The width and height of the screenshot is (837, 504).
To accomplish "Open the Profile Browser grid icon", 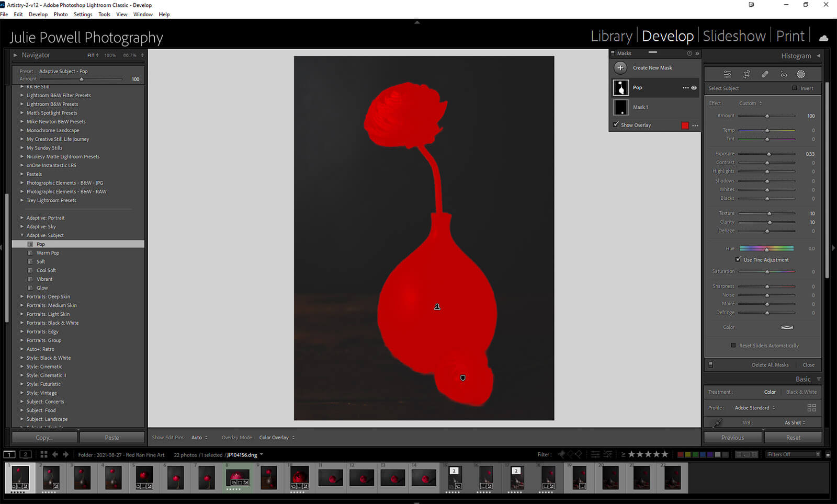I will (x=811, y=408).
